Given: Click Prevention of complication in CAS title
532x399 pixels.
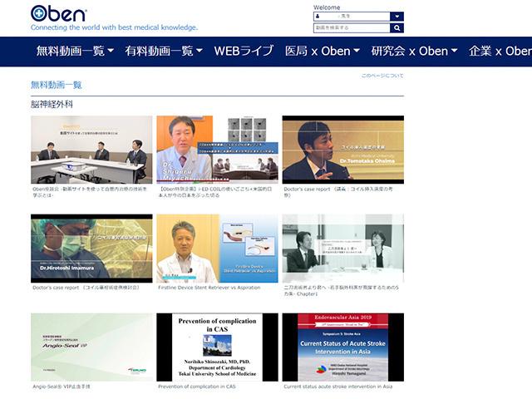Looking at the screenshot, I should tap(196, 387).
